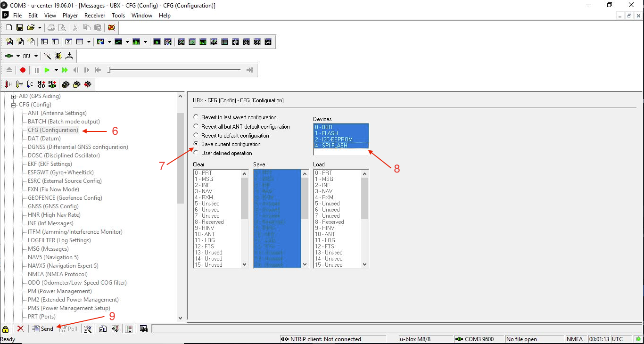644x344 pixels.
Task: Click the Coldstart thermometer C icon
Action: [x=30, y=84]
